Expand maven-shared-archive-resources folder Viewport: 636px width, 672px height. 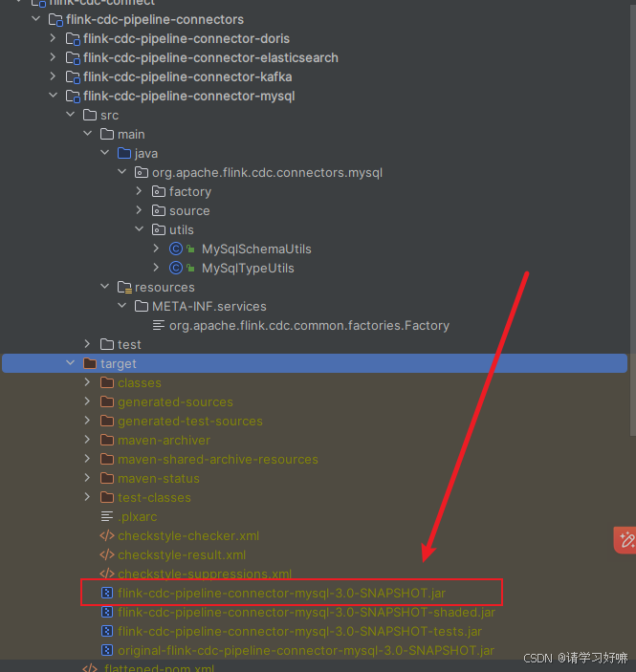click(x=87, y=459)
